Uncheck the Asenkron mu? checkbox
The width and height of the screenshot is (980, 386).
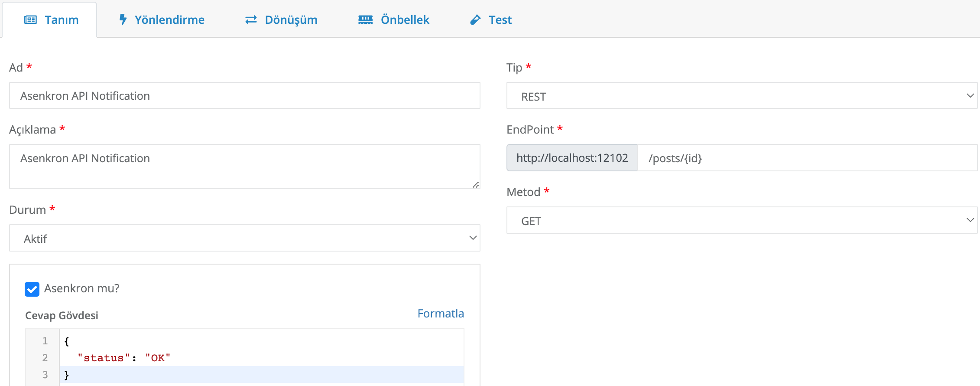point(32,289)
